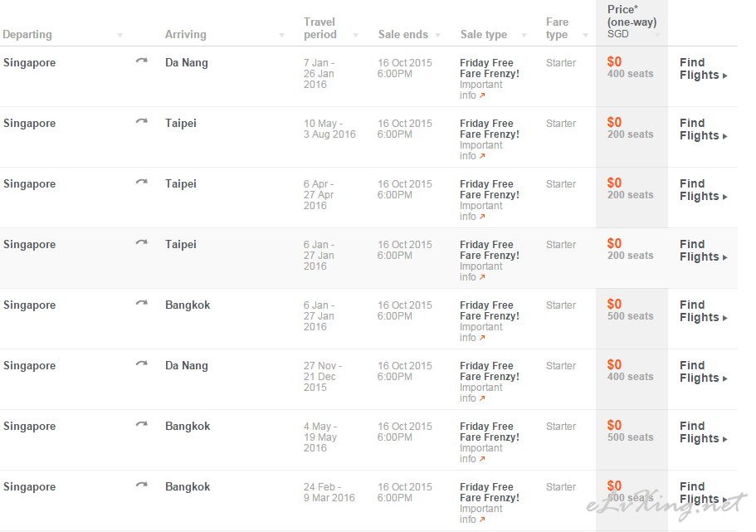Sort by Departing column dropdown arrow
The width and height of the screenshot is (756, 532).
pyautogui.click(x=120, y=35)
